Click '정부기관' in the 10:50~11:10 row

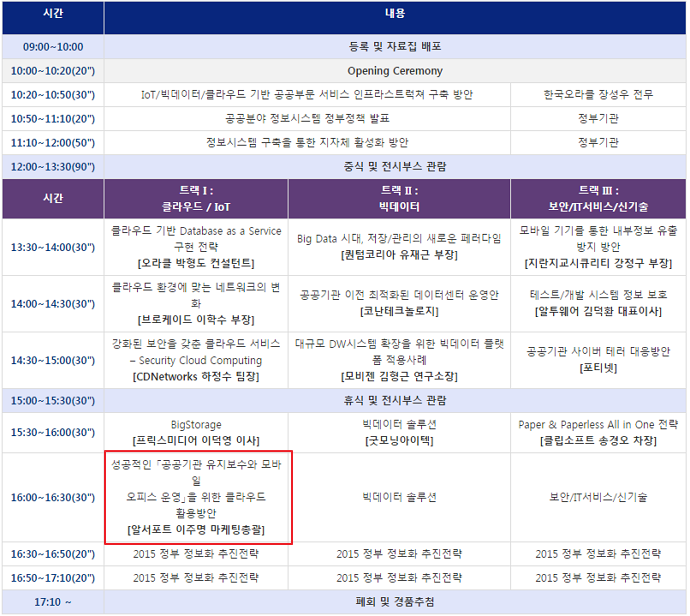click(x=598, y=118)
